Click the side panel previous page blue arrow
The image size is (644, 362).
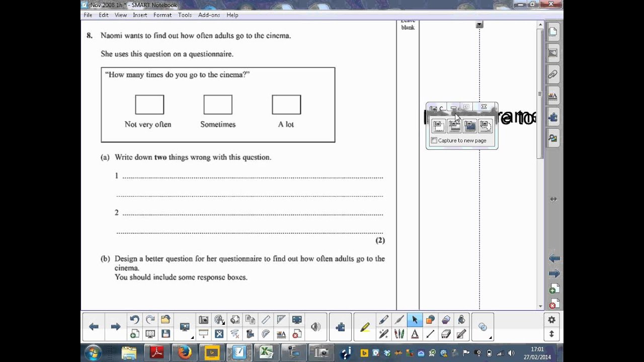pos(554,258)
